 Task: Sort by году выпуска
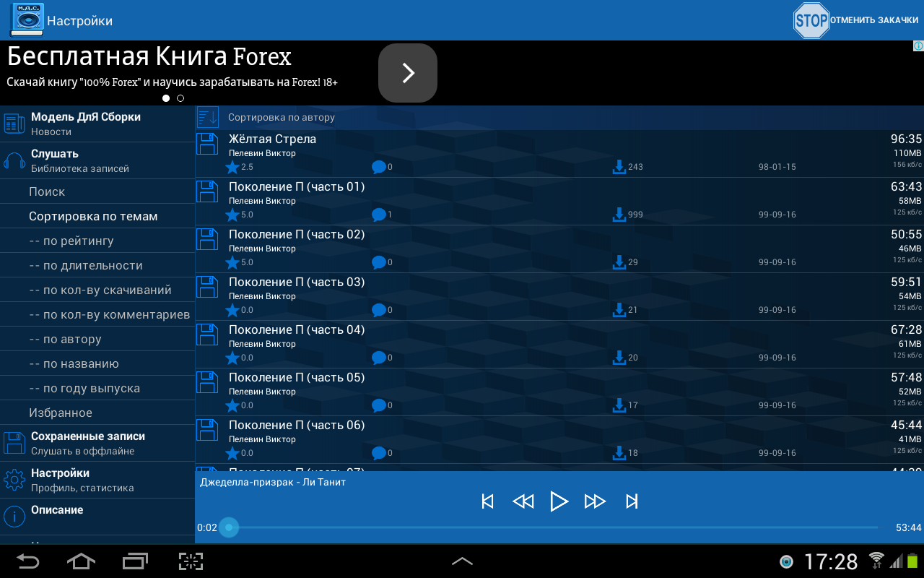97,388
